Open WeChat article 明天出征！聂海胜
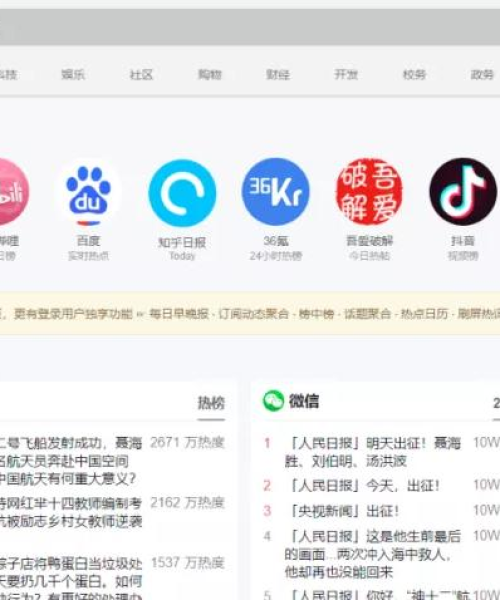This screenshot has height=600, width=500. coord(373,452)
